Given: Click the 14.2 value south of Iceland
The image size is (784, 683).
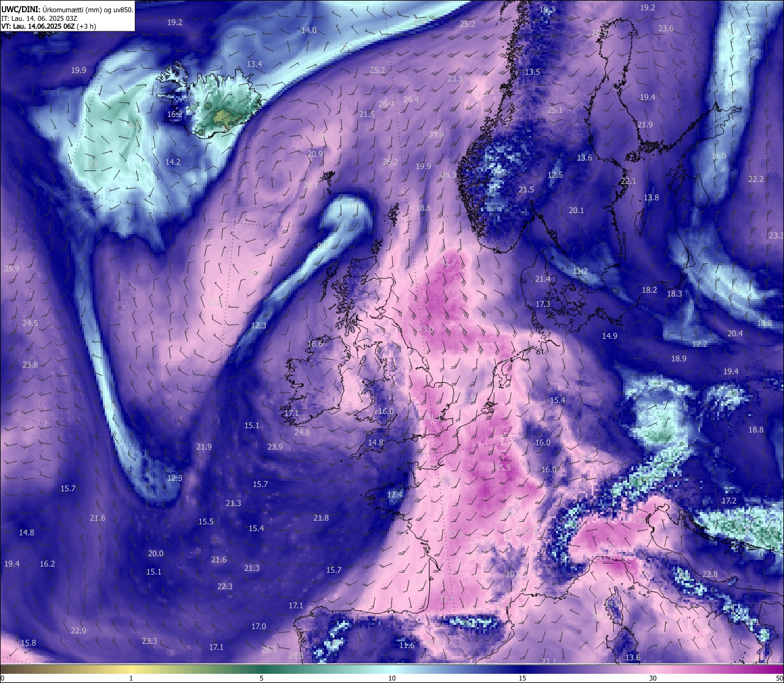Looking at the screenshot, I should pyautogui.click(x=173, y=162).
